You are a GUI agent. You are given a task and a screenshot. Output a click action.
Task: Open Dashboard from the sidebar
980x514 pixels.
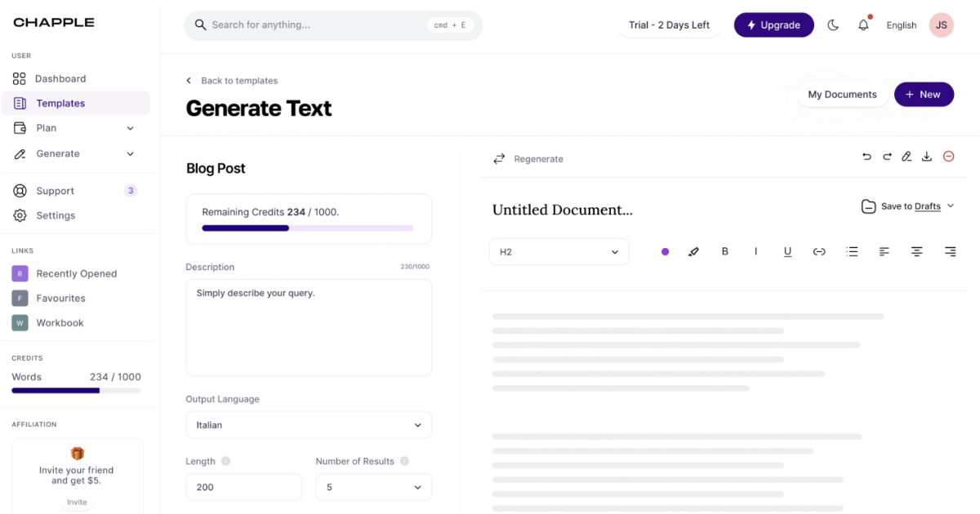60,79
